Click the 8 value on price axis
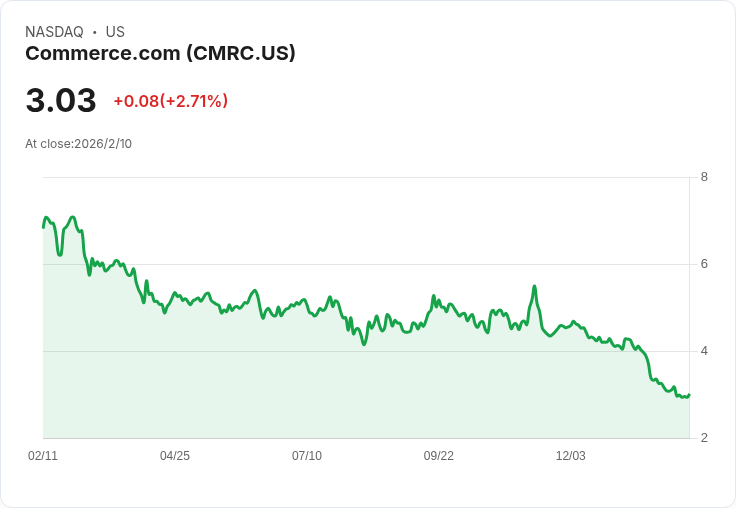Viewport: 736px width, 508px height. tap(704, 177)
